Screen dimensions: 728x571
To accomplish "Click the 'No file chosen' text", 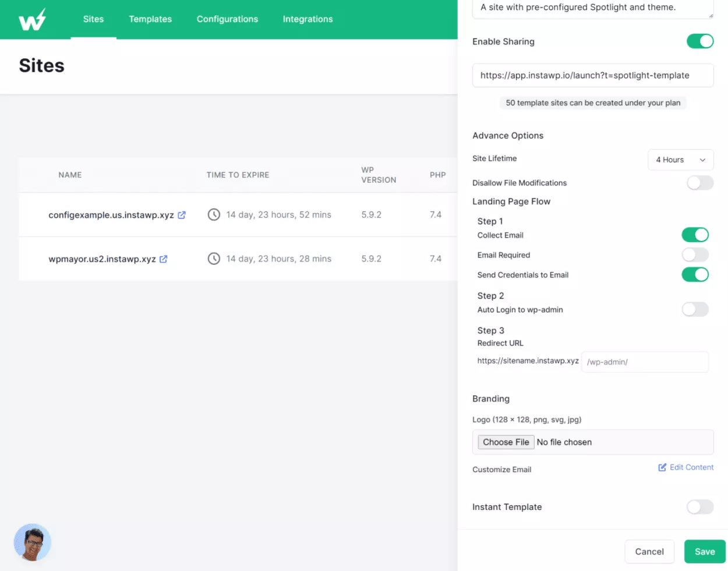I will pyautogui.click(x=564, y=442).
